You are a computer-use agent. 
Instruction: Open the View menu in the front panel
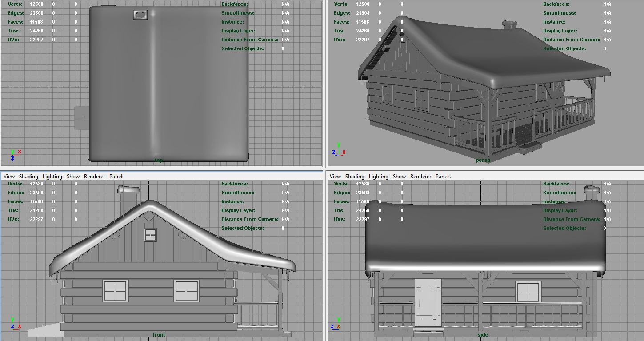pos(9,177)
